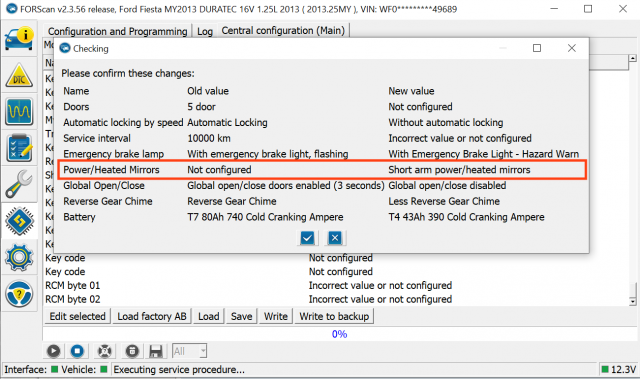This screenshot has width=640, height=379.
Task: Click 'T7 80Ah 740 Cold Cranking Ampere' value
Action: 265,217
